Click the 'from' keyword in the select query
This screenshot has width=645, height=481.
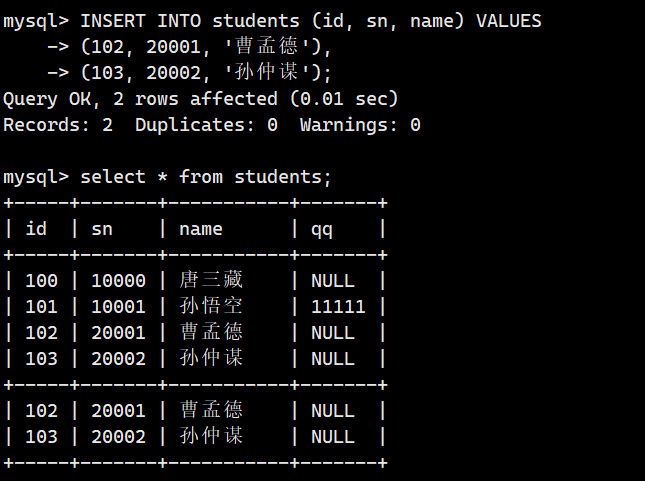tap(201, 177)
